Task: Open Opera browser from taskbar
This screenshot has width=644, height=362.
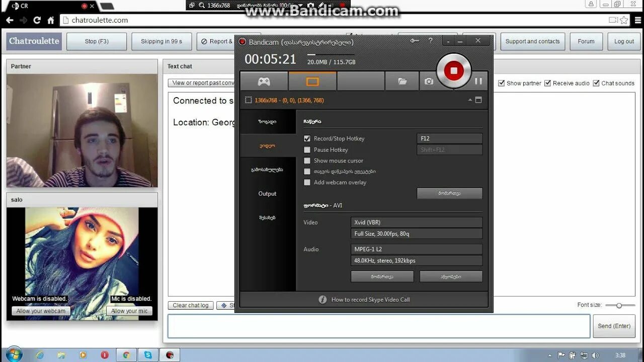Action: pos(105,355)
